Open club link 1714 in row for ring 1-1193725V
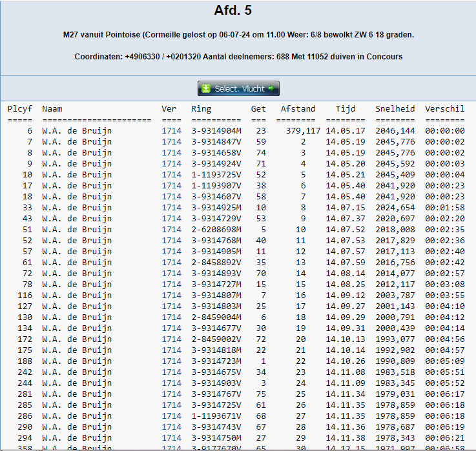476x451 pixels. coord(172,174)
